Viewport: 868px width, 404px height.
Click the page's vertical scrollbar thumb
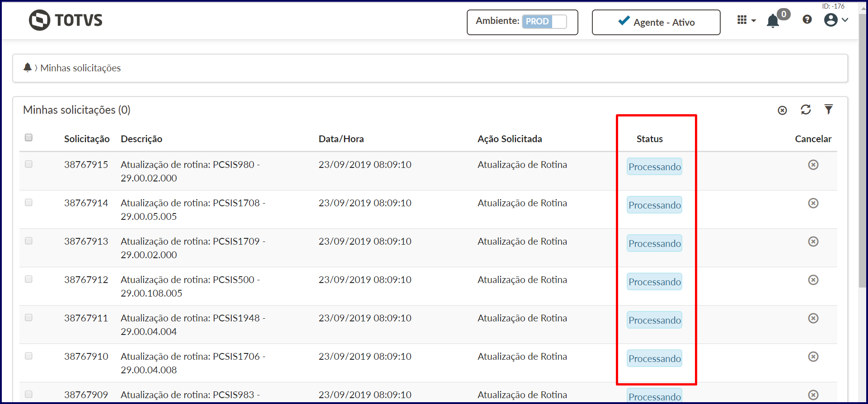point(863,150)
